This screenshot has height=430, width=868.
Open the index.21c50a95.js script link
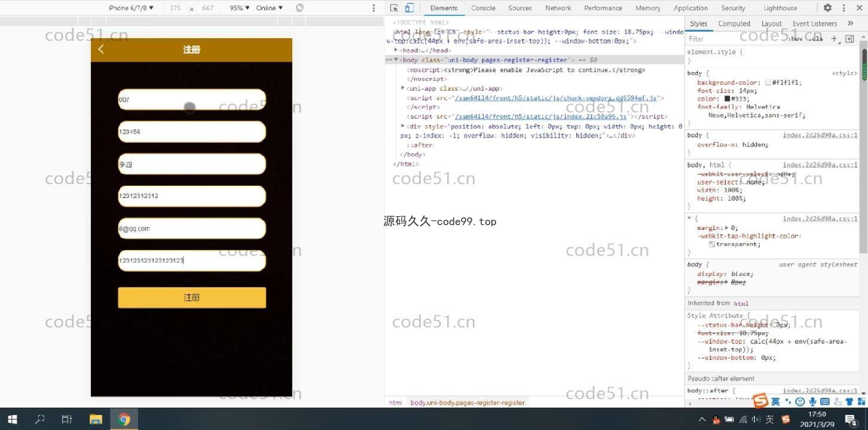tap(540, 116)
